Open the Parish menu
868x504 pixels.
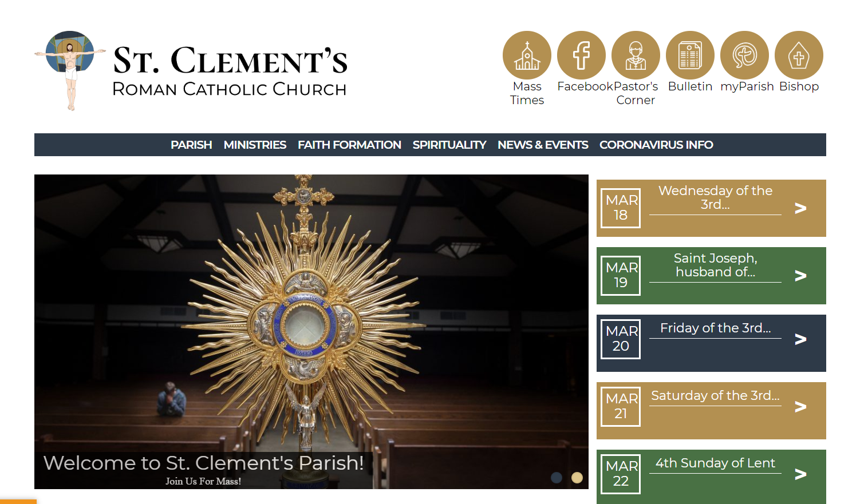point(191,145)
